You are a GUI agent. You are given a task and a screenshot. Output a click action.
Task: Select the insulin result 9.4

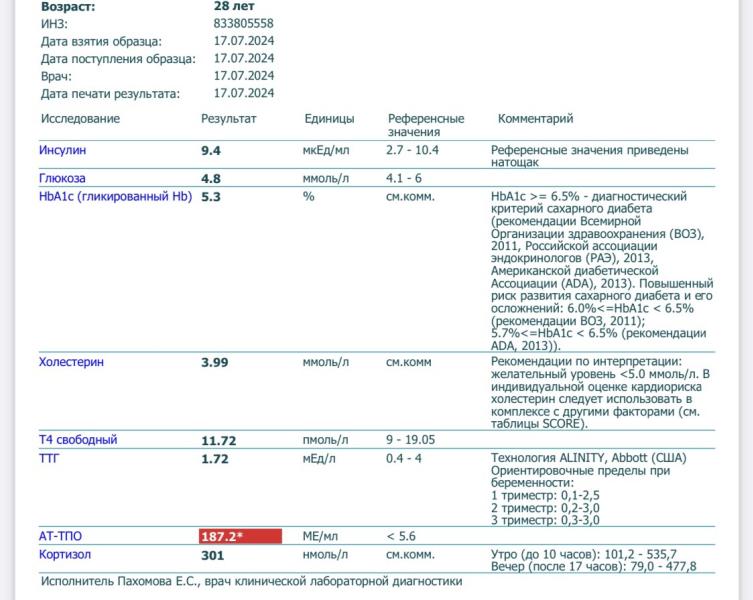pyautogui.click(x=211, y=151)
